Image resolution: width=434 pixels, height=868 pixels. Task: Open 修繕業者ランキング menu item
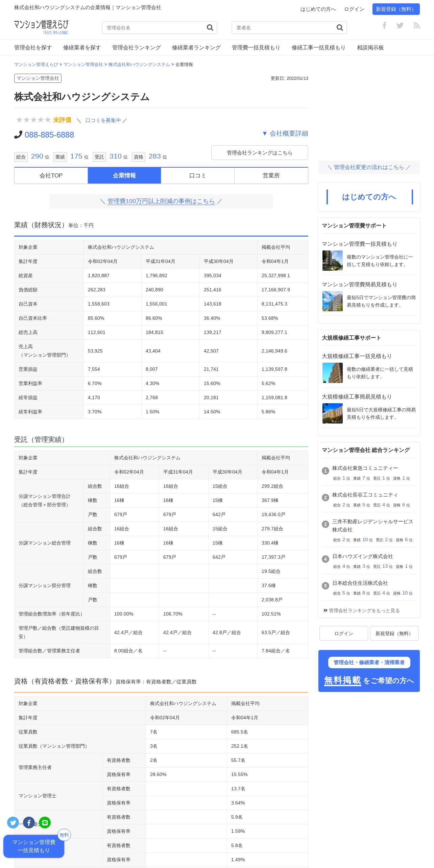click(196, 48)
